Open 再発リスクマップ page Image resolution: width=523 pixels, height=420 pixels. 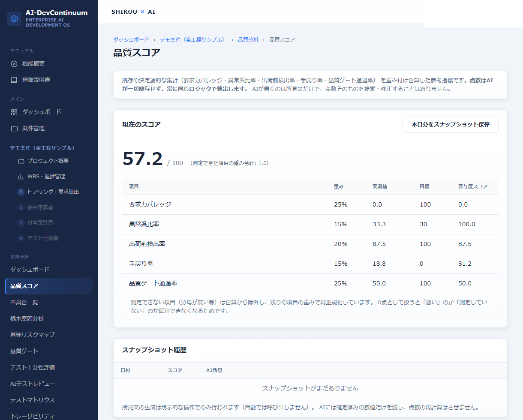point(49,335)
